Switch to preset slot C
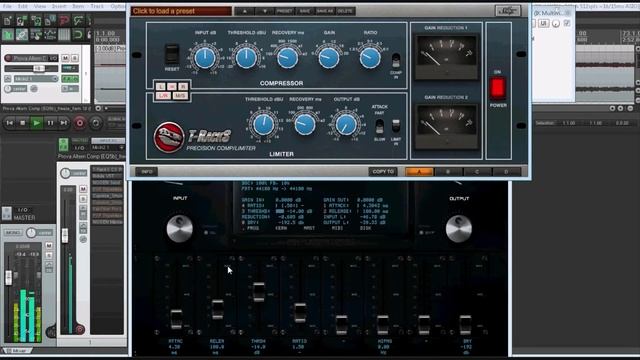The height and width of the screenshot is (360, 640). click(x=477, y=172)
